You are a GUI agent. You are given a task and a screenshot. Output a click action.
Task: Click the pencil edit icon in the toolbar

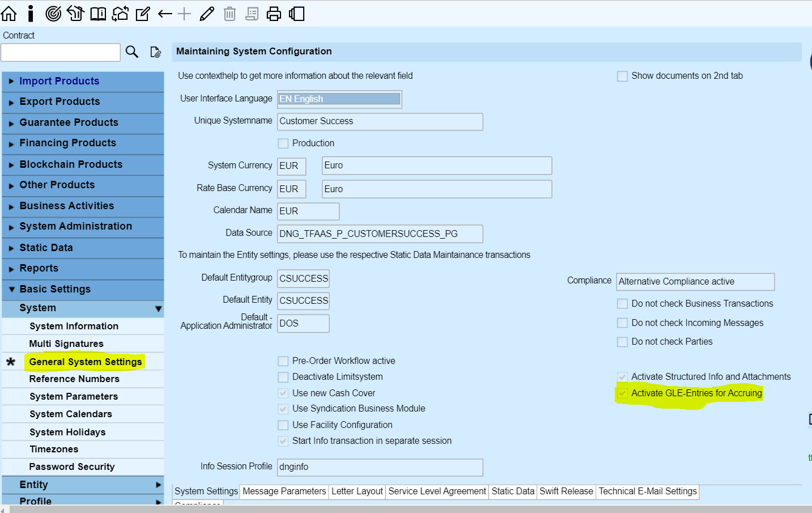coord(207,14)
